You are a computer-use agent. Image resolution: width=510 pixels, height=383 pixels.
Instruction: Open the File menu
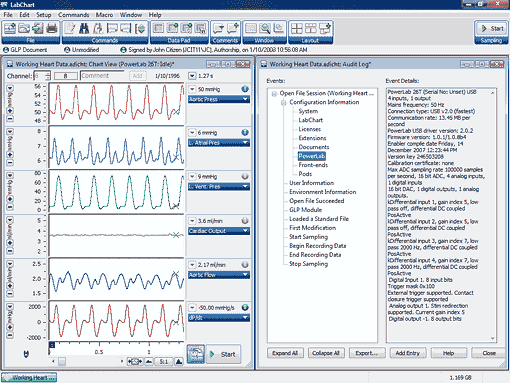(x=8, y=15)
